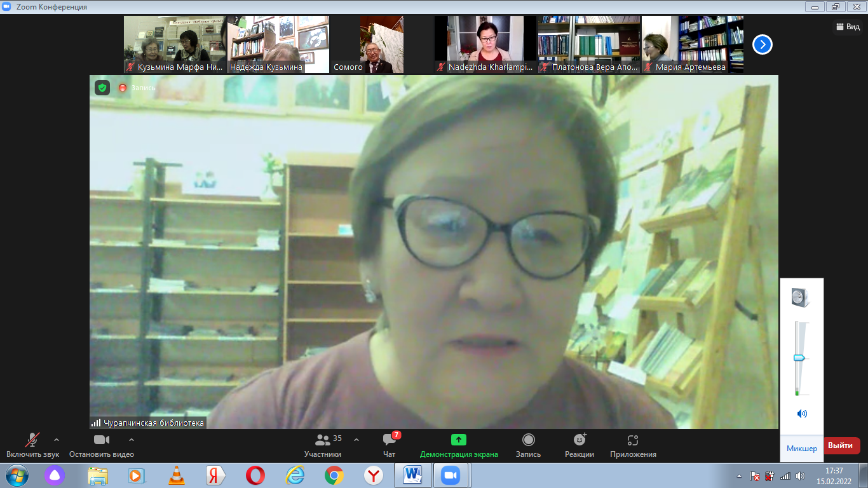This screenshot has width=868, height=488.
Task: Click the red Leave (Выйти) button
Action: (x=841, y=445)
